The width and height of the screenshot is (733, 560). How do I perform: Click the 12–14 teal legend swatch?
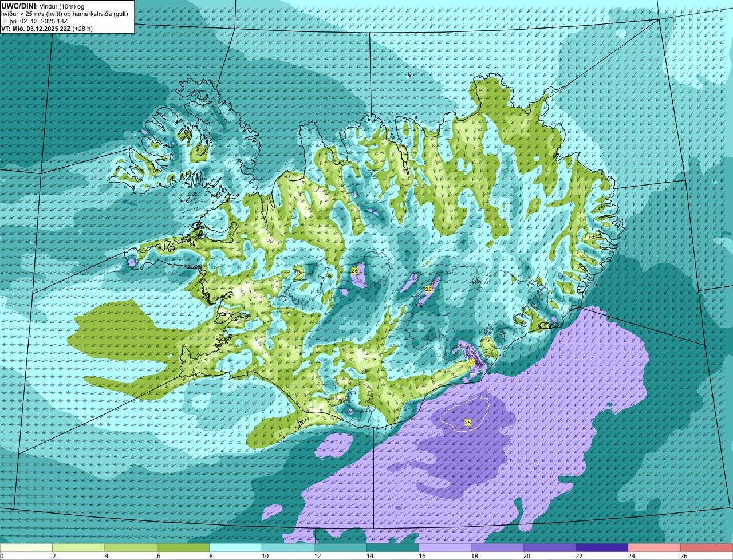(340, 548)
